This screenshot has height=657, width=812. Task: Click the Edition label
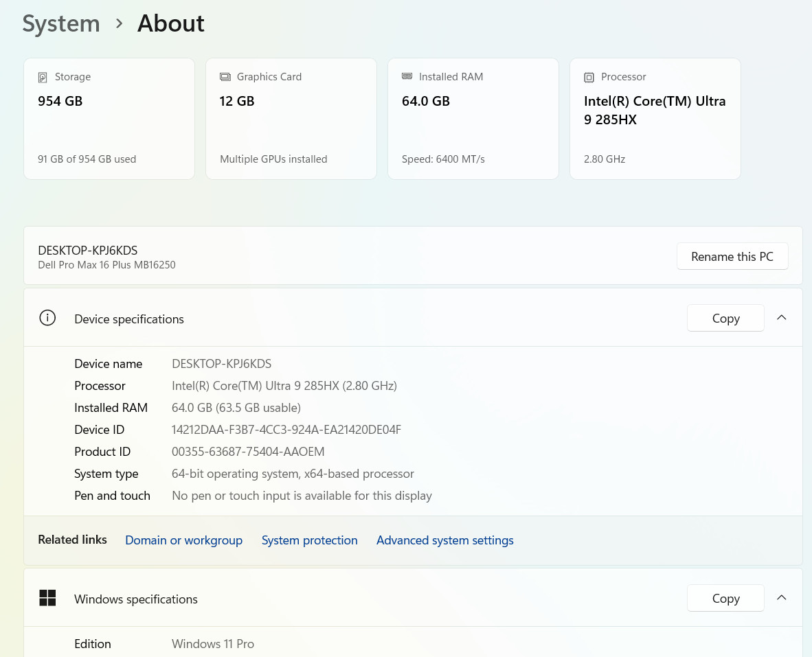pyautogui.click(x=93, y=644)
